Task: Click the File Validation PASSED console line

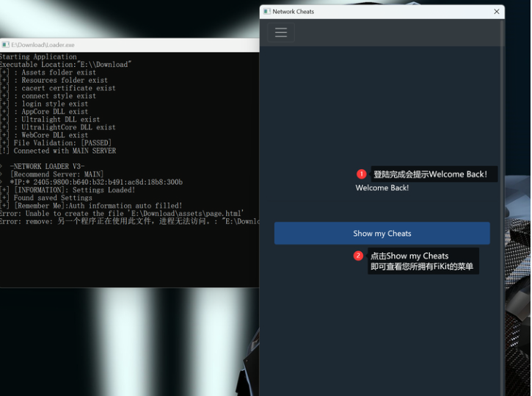Action: (x=57, y=143)
